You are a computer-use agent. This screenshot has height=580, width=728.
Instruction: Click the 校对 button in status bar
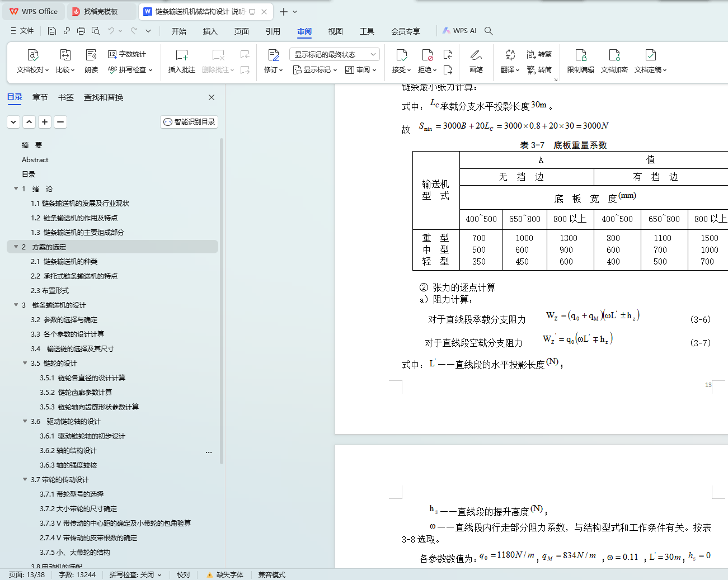[184, 575]
